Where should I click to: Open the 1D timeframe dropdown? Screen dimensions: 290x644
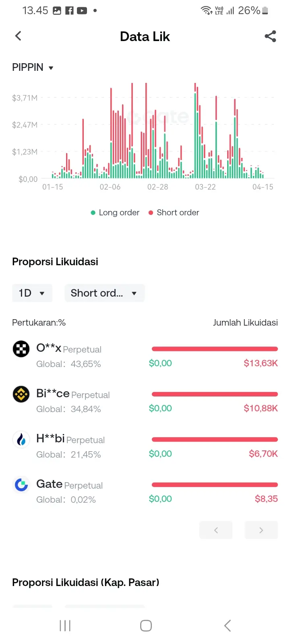[32, 293]
